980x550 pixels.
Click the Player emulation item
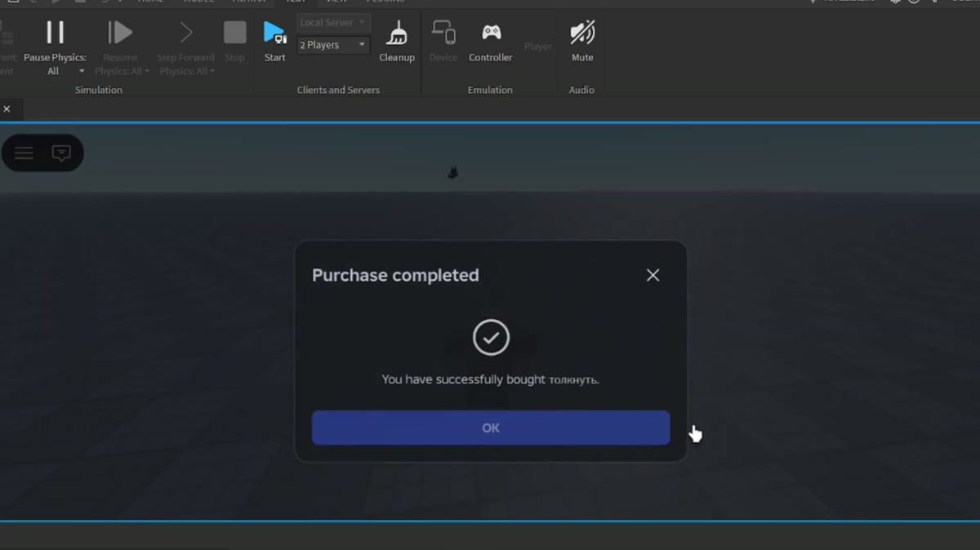pyautogui.click(x=537, y=47)
